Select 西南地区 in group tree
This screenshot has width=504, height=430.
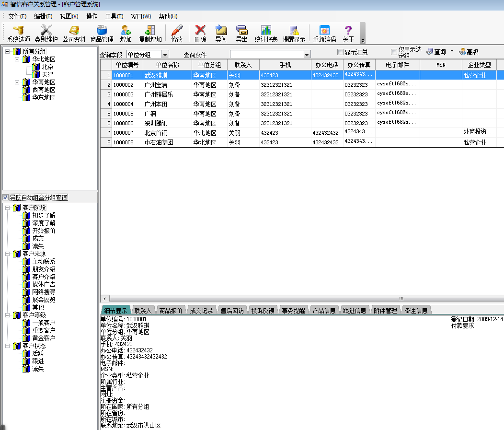[44, 90]
